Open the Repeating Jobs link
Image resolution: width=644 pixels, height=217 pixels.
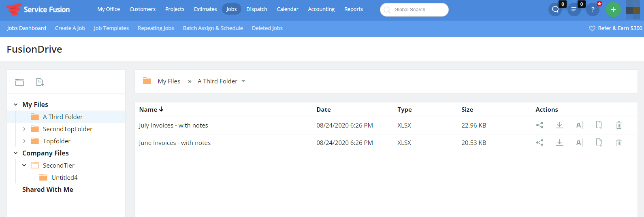[x=156, y=28]
